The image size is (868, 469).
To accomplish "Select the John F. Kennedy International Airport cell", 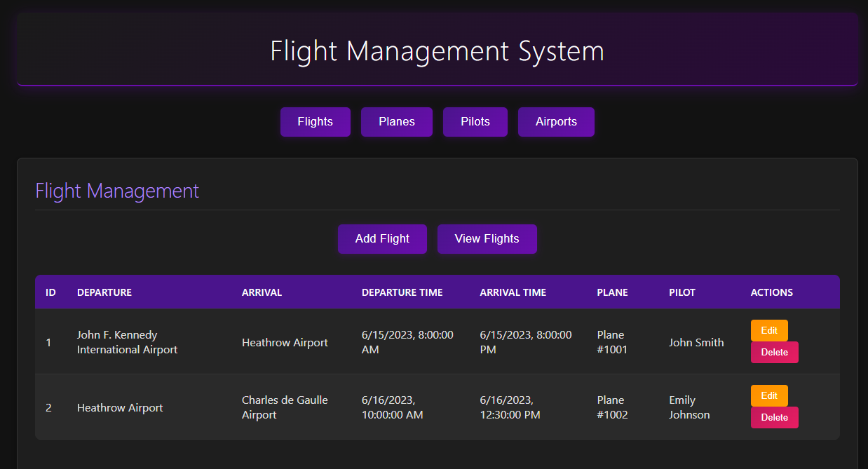I will [x=127, y=342].
